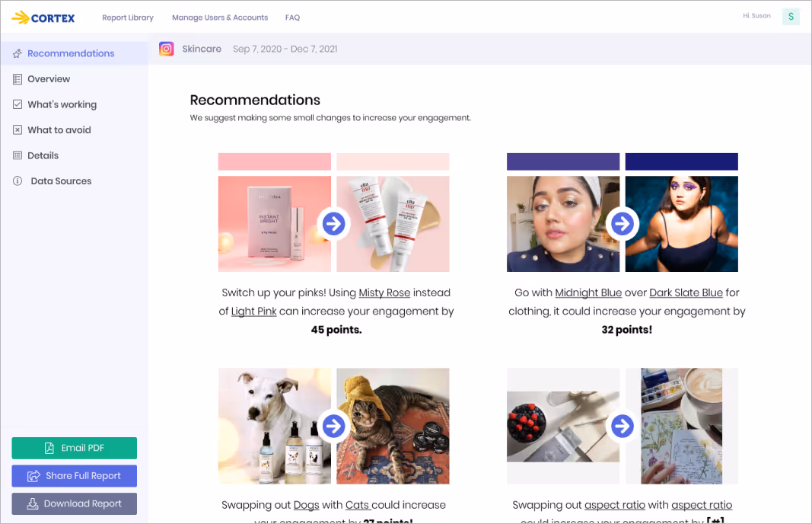Image resolution: width=812 pixels, height=524 pixels.
Task: Click the Instagram icon in the header
Action: [166, 49]
